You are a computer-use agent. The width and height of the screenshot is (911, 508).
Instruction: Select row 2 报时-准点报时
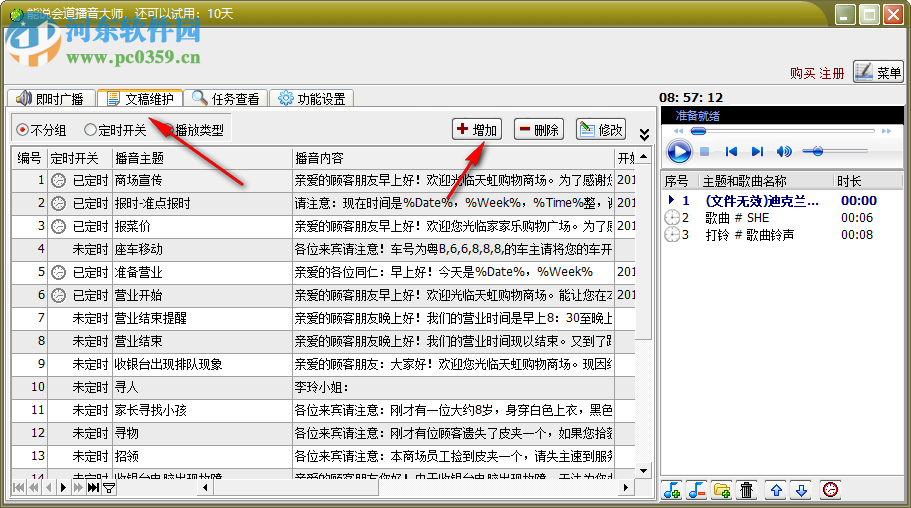coord(323,203)
